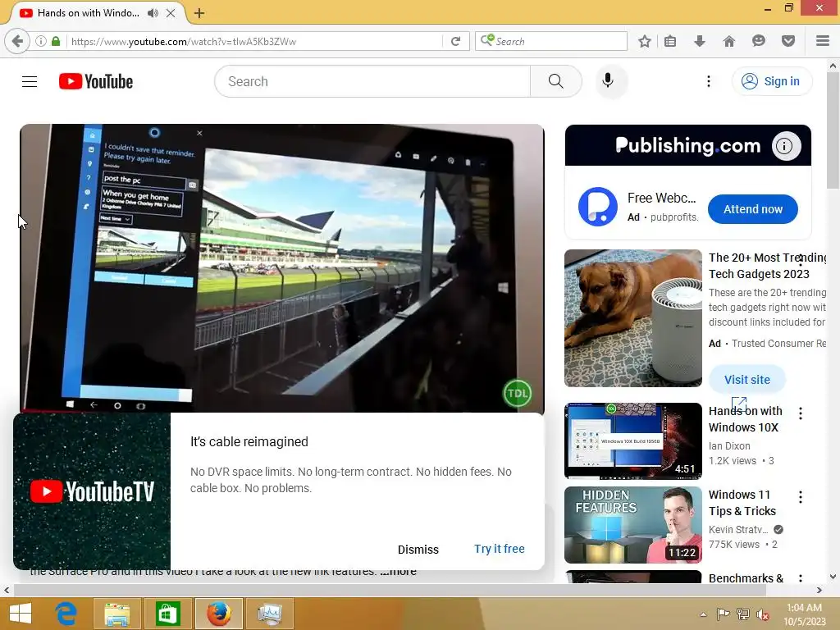Viewport: 840px width, 630px height.
Task: Open Firefox downloads arrow
Action: [700, 41]
